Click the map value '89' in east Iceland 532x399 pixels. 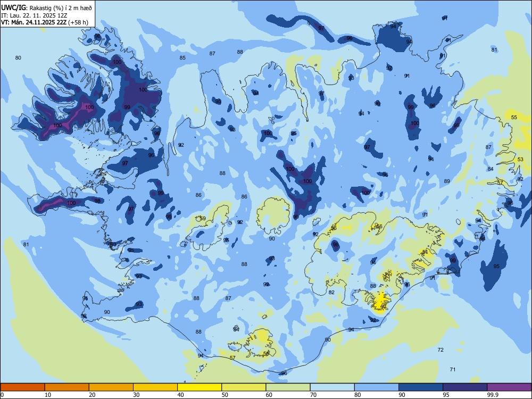pyautogui.click(x=447, y=181)
